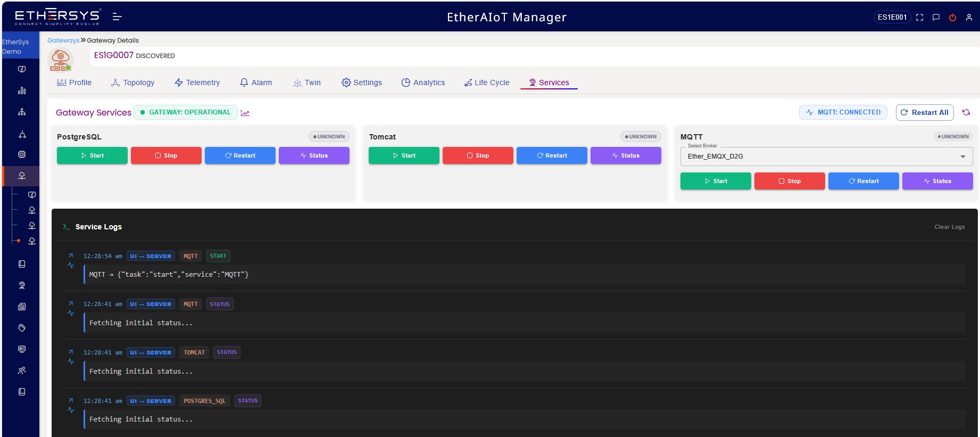Click the ES1G0007 gateway avatar icon
The height and width of the screenshot is (437, 980).
click(61, 60)
